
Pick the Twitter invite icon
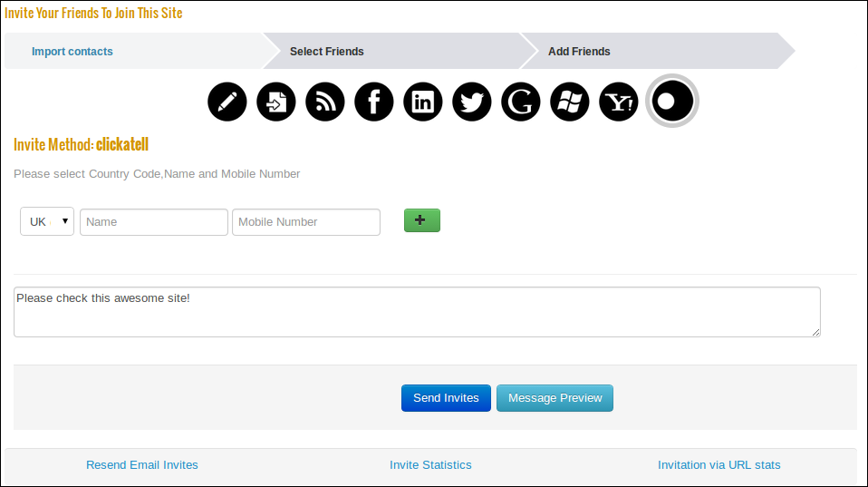tap(472, 102)
